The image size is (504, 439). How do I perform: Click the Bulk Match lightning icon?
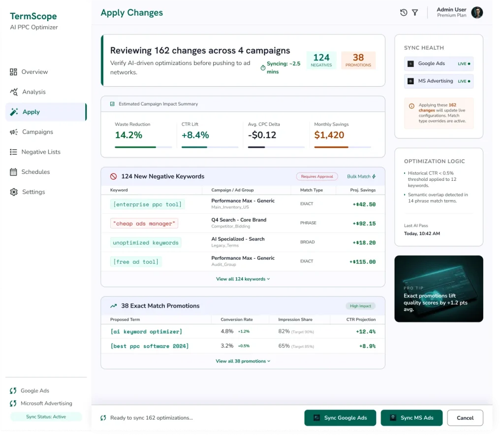point(374,176)
